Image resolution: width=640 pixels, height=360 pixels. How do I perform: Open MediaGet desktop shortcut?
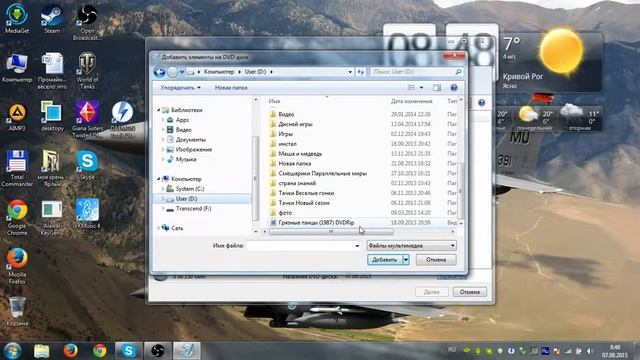(17, 18)
